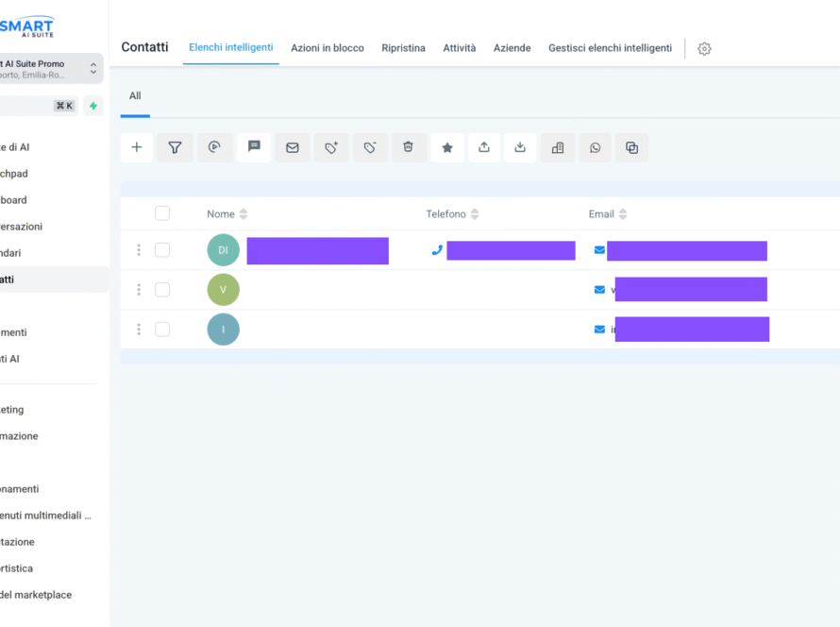Switch to the Azioni in blocco tab
The height and width of the screenshot is (627, 840).
(327, 48)
